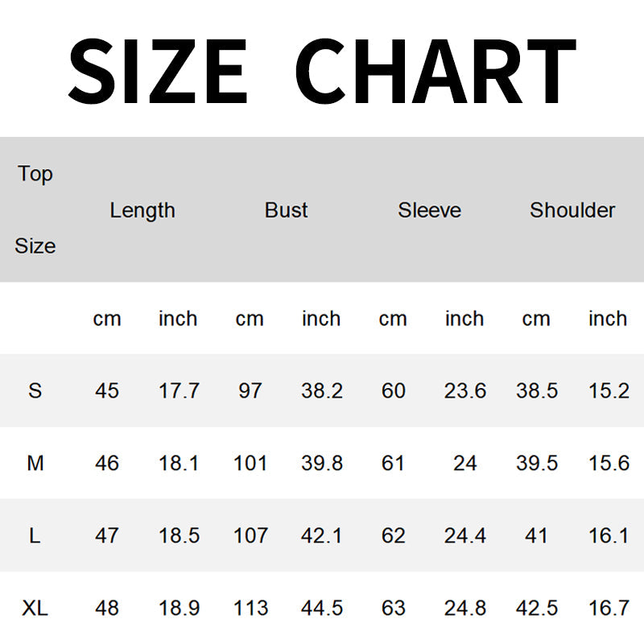Click the inch unit under Bust

(321, 319)
